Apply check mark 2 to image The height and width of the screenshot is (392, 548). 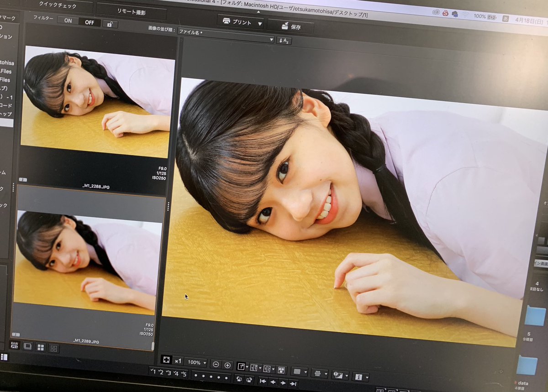click(x=161, y=371)
